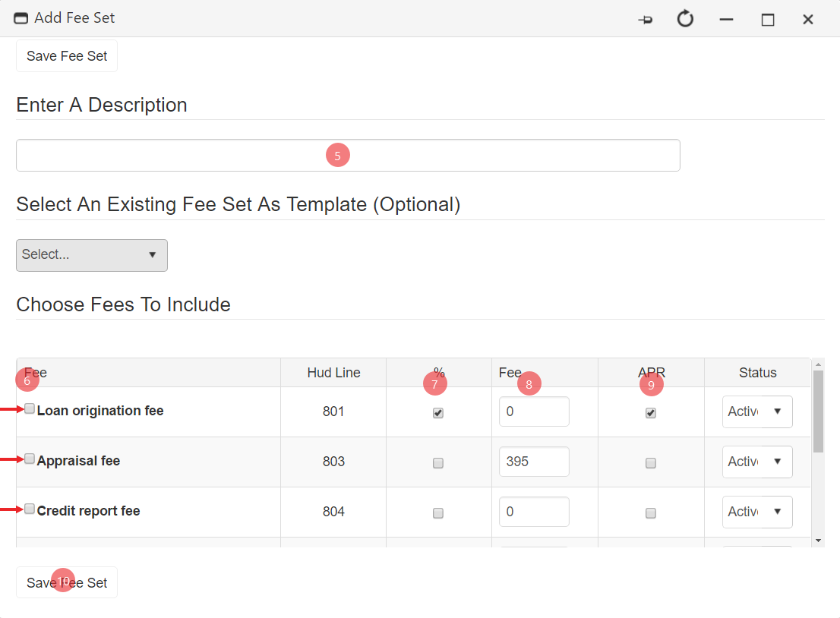The width and height of the screenshot is (840, 618).
Task: Uncheck the percent box for Loan origination fee
Action: click(x=438, y=413)
